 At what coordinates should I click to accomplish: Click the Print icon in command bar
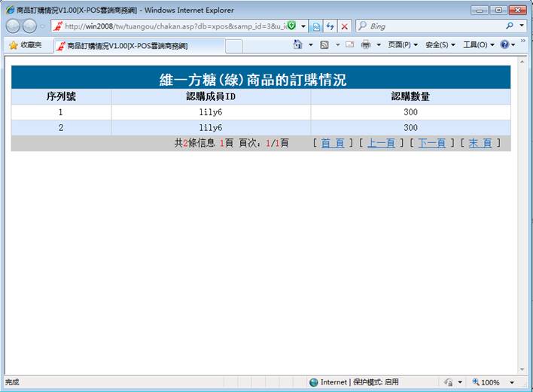coord(366,45)
